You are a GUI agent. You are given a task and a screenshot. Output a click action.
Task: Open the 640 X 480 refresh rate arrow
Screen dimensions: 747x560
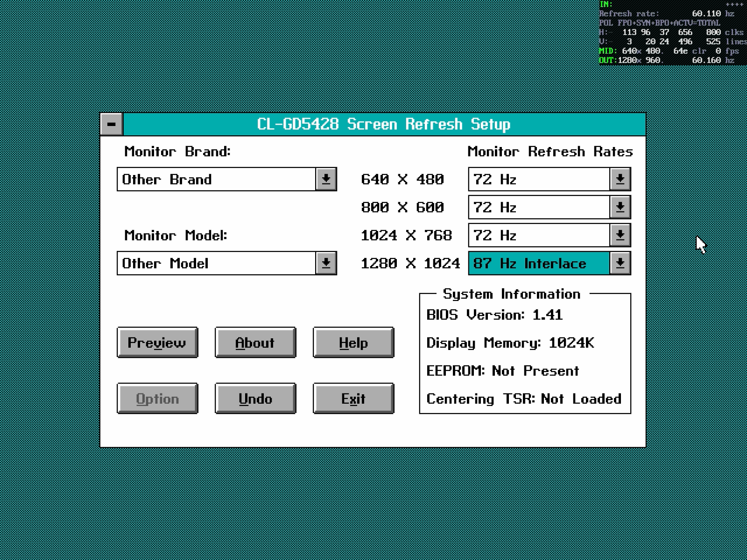click(x=620, y=179)
